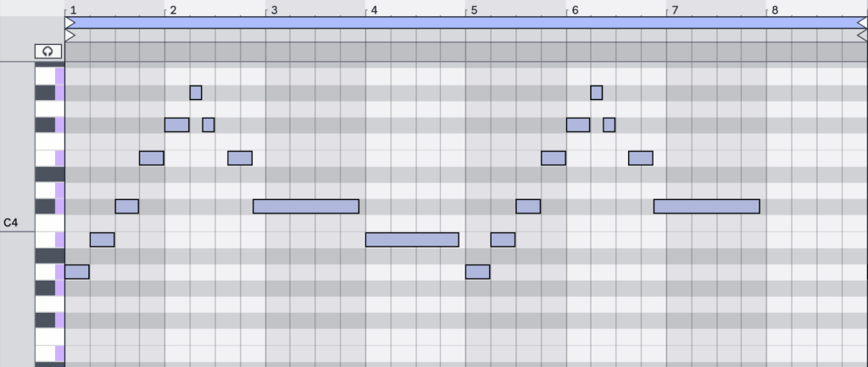The height and width of the screenshot is (367, 868).
Task: Select the clip end marker below loop end
Action: pyautogui.click(x=862, y=36)
